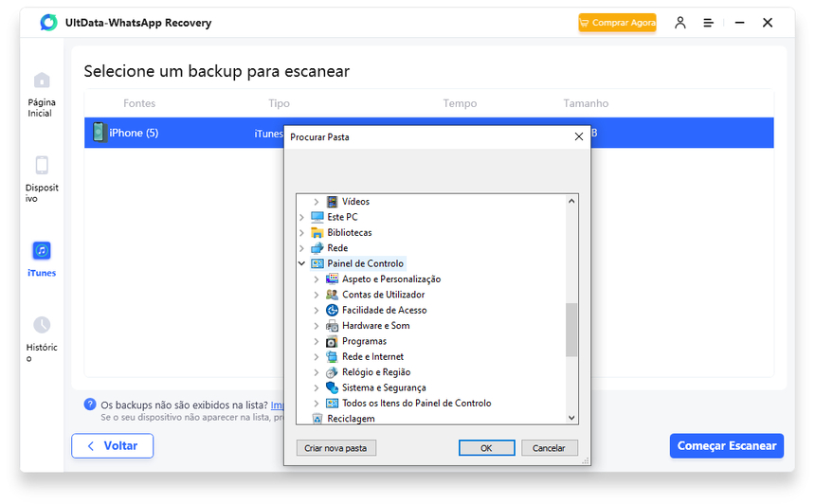Viewport: 815px width, 504px height.
Task: Click the Cancelar button in dialog
Action: 549,448
